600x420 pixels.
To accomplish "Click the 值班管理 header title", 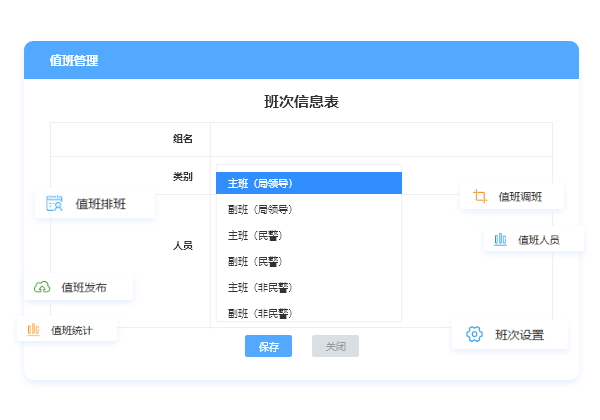I will click(x=74, y=61).
